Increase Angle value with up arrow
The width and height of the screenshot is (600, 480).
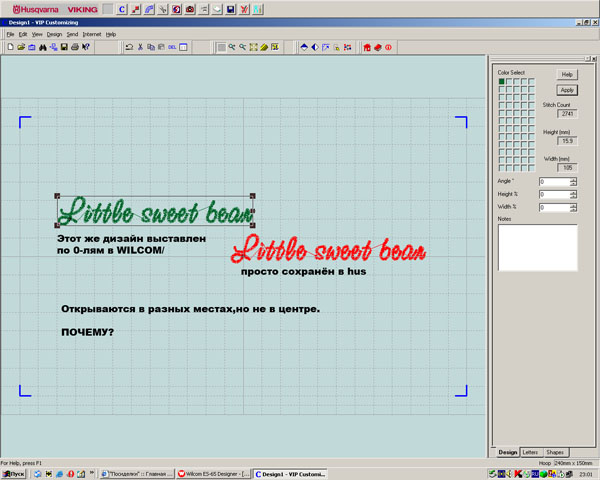pyautogui.click(x=574, y=180)
